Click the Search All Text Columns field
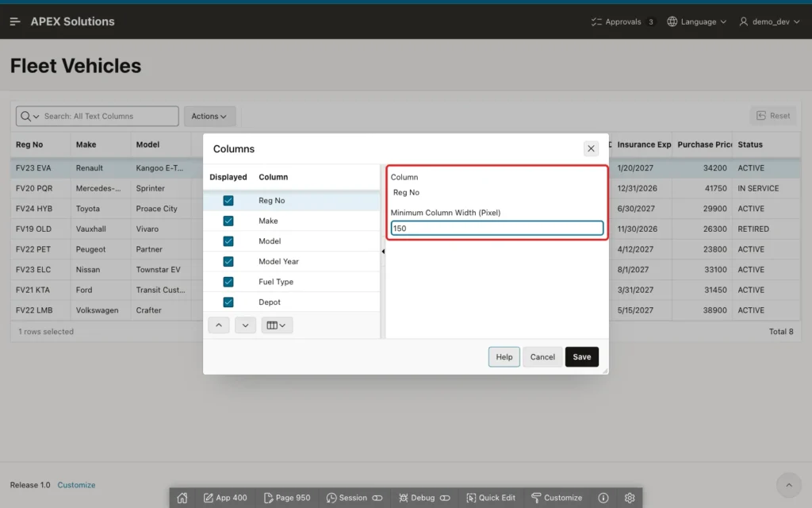Image resolution: width=812 pixels, height=508 pixels. (x=109, y=116)
